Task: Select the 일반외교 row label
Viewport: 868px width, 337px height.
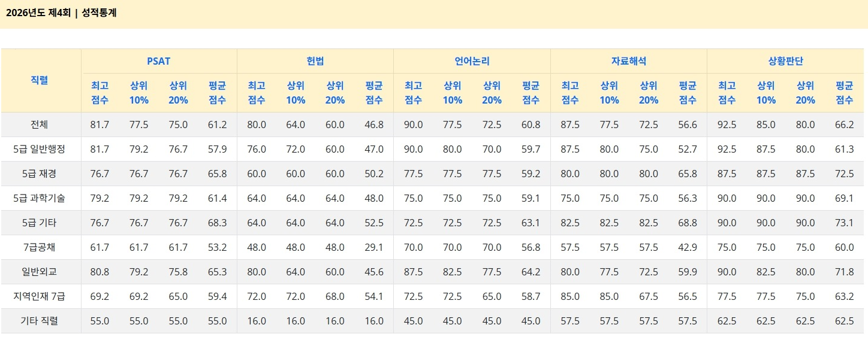Action: point(40,272)
